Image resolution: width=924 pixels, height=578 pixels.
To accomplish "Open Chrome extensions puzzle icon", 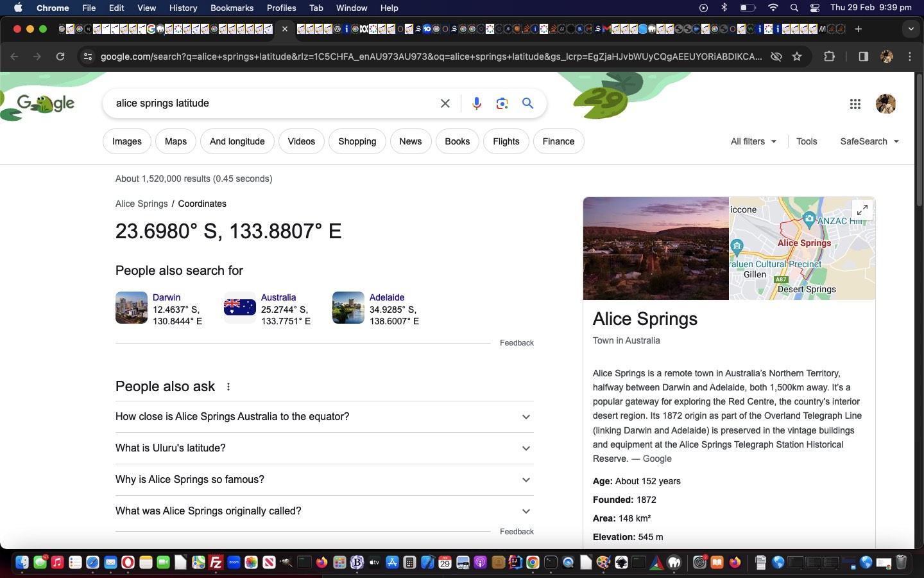I will [x=829, y=57].
